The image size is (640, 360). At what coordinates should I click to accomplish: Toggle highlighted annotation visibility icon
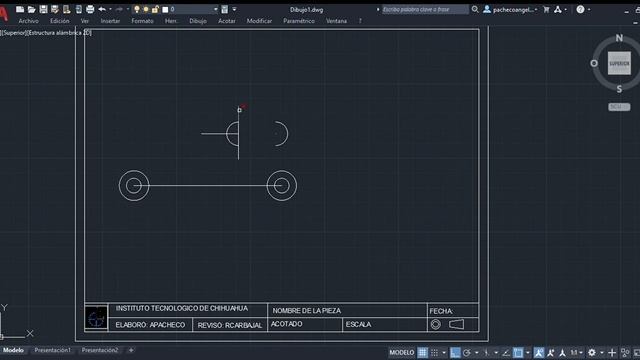539,353
